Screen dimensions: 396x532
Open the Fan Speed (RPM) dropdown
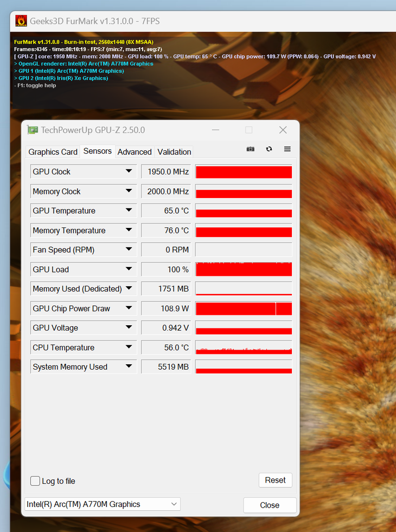point(129,249)
